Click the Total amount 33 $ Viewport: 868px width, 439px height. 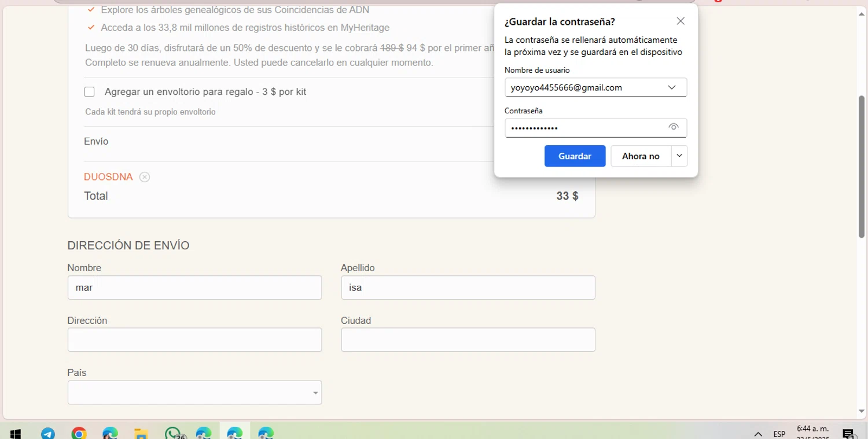[567, 196]
